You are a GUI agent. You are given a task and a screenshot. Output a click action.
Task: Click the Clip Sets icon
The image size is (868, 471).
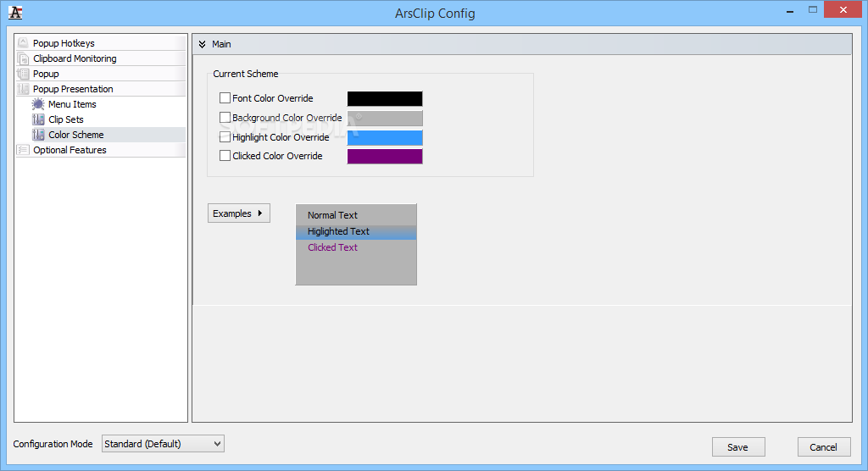38,119
